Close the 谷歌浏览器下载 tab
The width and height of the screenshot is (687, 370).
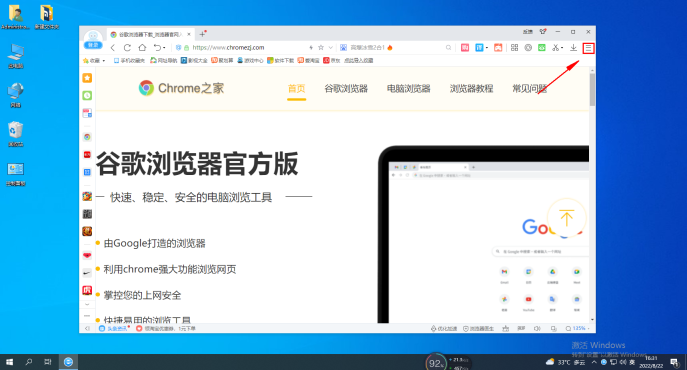pyautogui.click(x=189, y=34)
